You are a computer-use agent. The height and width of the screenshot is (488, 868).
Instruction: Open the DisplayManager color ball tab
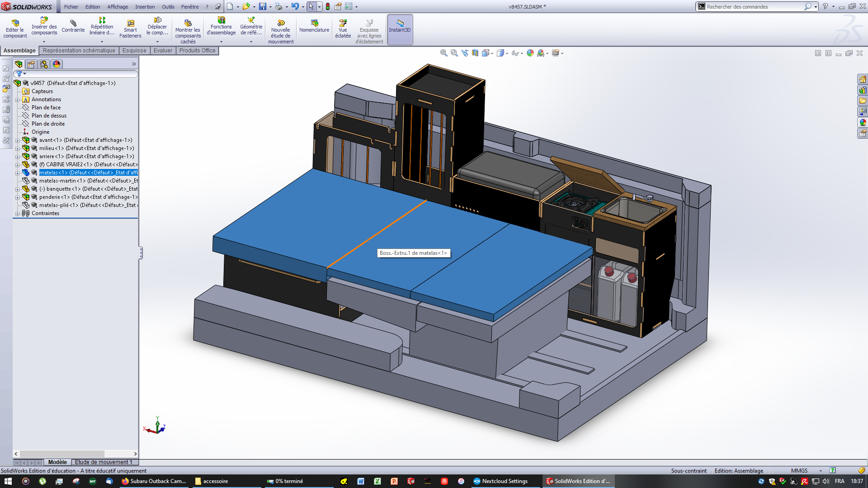click(57, 64)
